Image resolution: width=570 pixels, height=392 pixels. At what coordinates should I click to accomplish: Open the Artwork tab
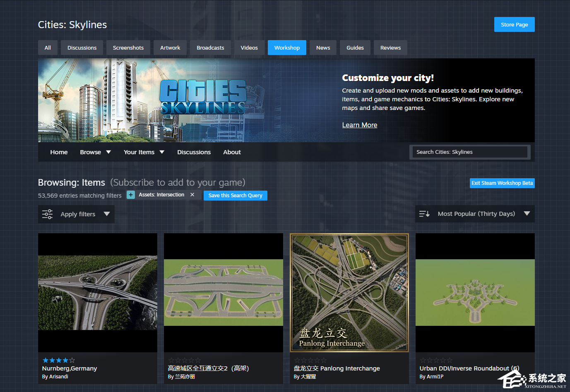[x=170, y=48]
